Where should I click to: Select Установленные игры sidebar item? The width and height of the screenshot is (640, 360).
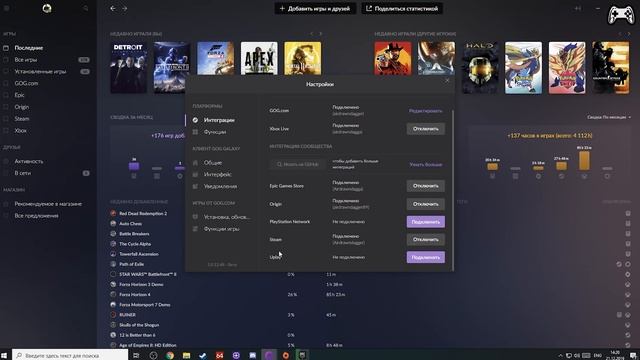click(x=40, y=71)
